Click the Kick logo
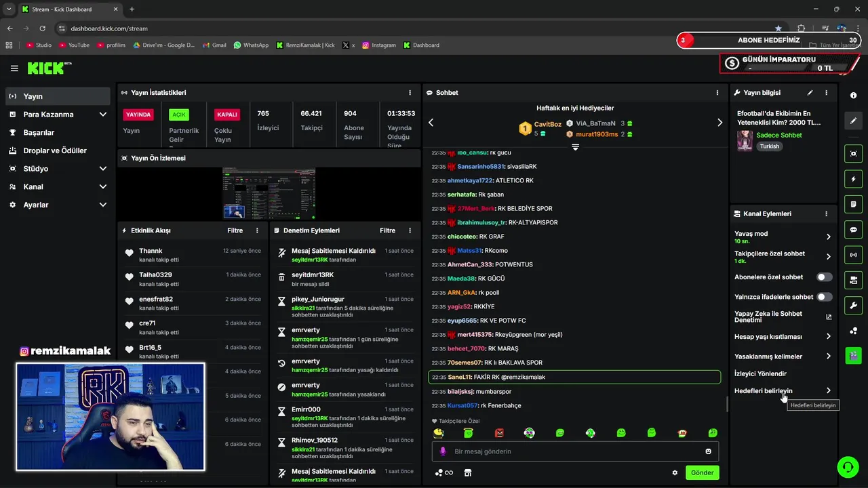This screenshot has width=868, height=488. pos(49,68)
